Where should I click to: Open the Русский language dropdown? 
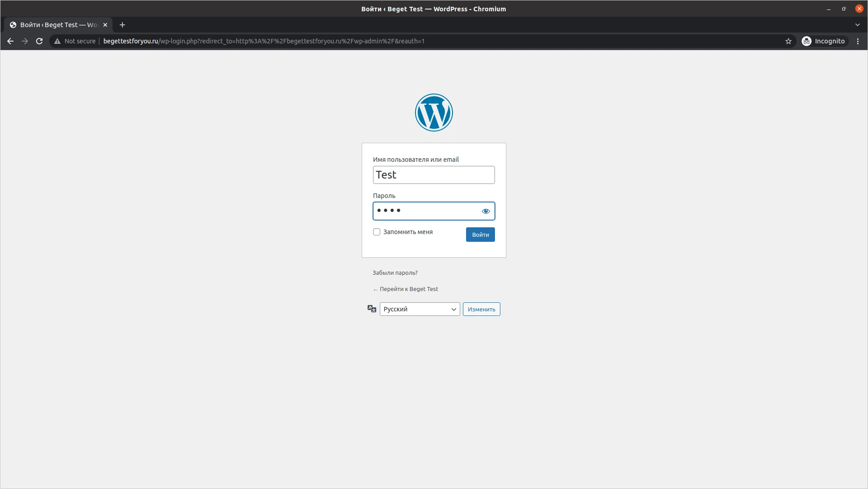[420, 309]
